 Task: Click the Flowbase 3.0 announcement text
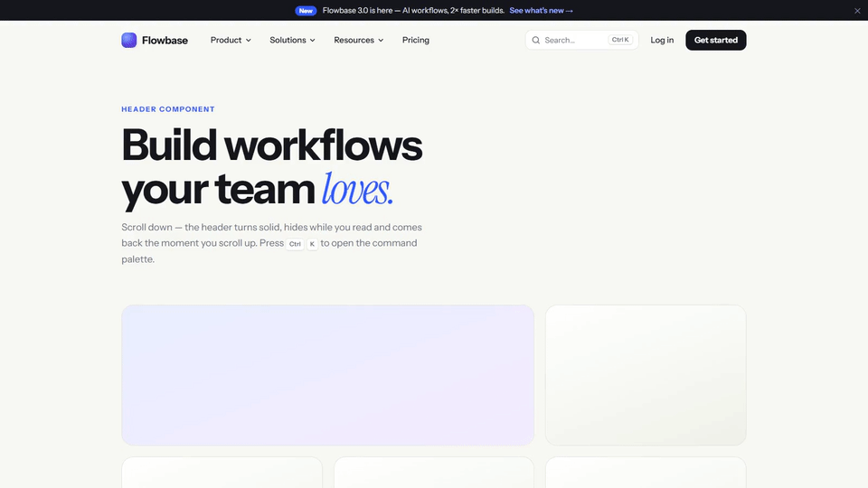coord(413,11)
